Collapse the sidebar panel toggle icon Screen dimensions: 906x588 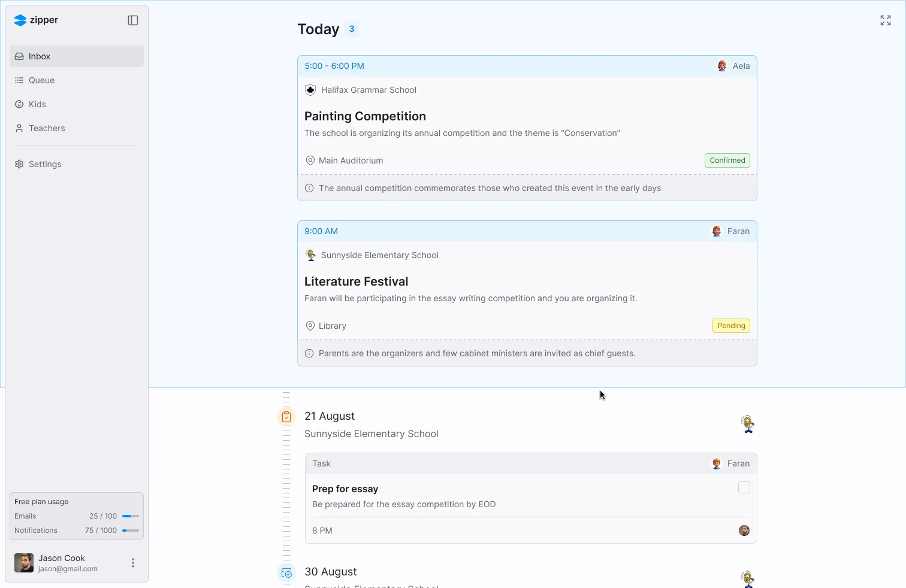tap(133, 20)
